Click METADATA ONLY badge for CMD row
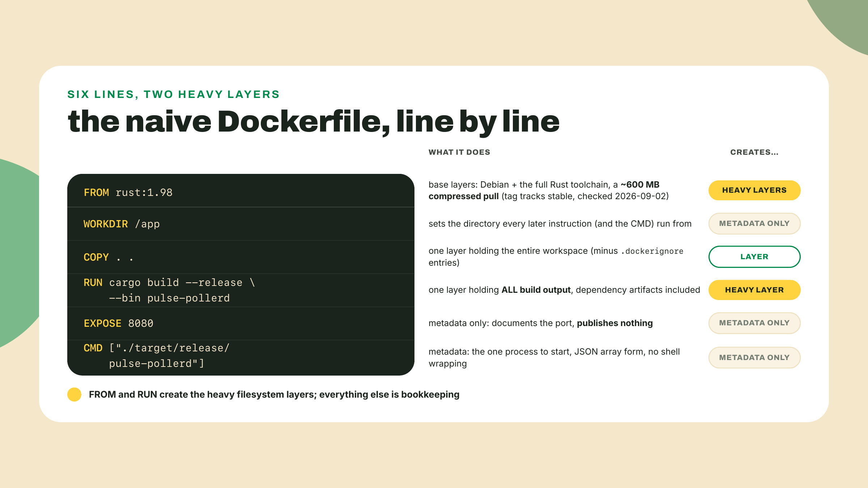 pyautogui.click(x=754, y=358)
